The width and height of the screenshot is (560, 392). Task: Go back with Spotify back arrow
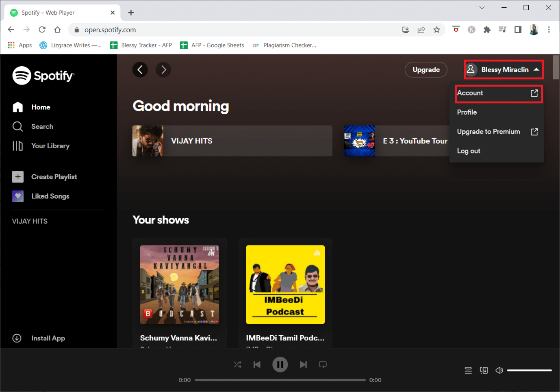coord(140,70)
